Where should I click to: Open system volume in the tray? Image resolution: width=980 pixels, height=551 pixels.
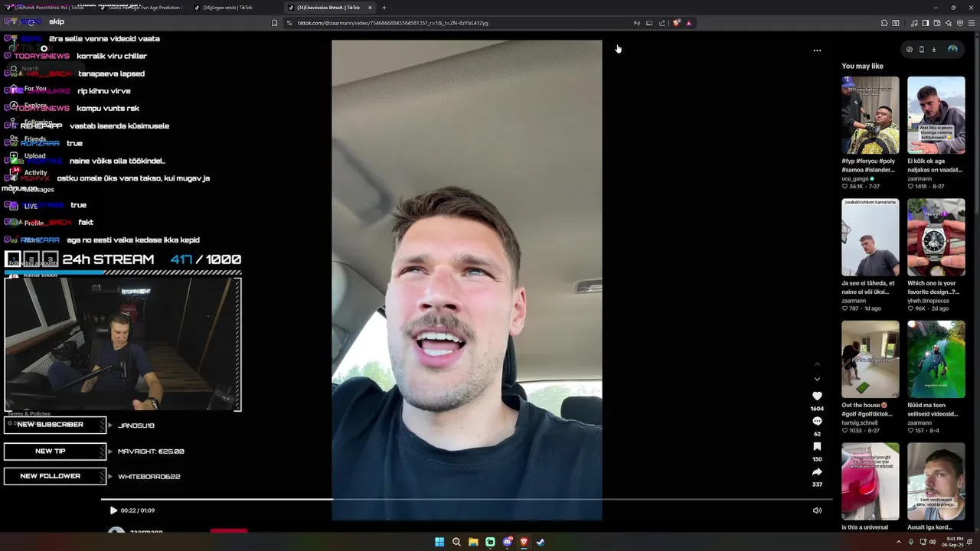[933, 542]
